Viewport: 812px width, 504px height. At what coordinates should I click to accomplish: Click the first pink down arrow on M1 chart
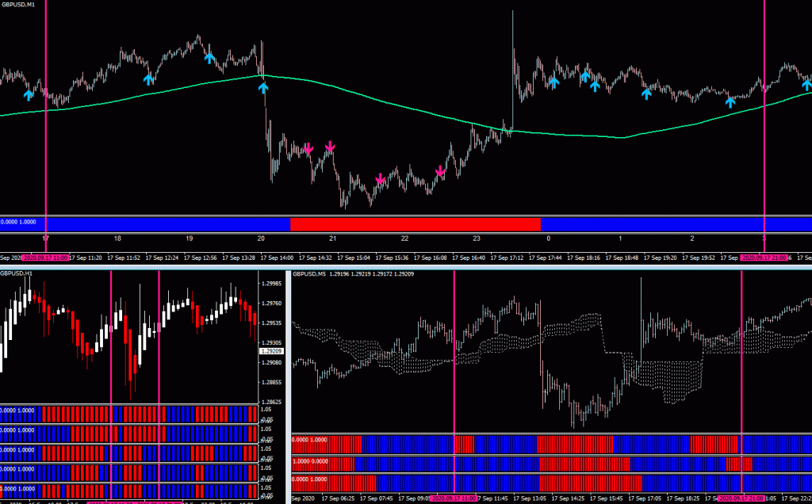pyautogui.click(x=308, y=149)
